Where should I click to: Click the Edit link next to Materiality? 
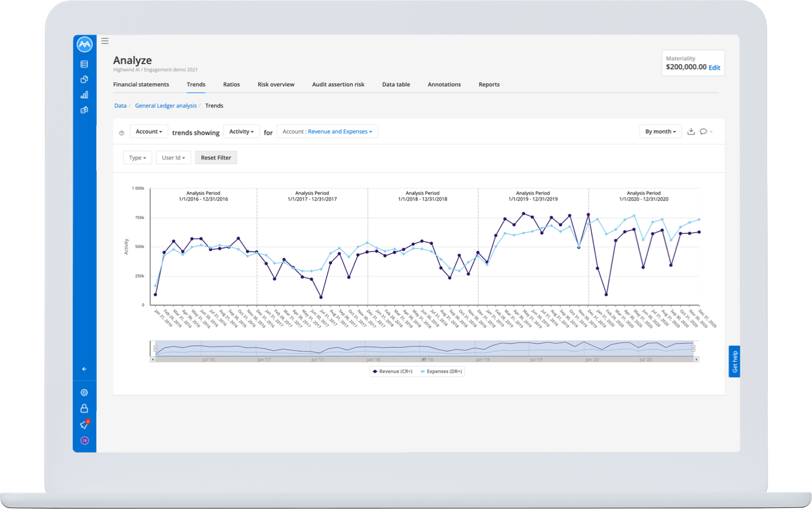pyautogui.click(x=714, y=68)
